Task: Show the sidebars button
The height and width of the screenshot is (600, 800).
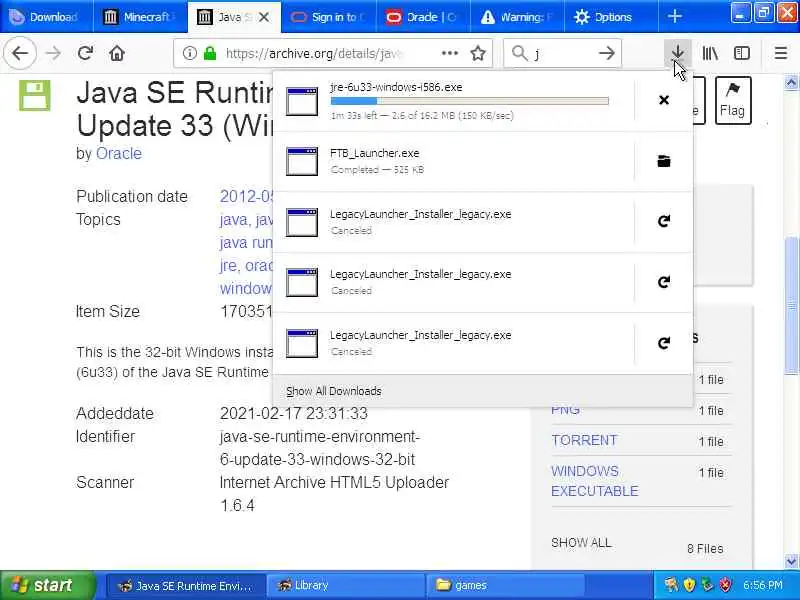Action: tap(742, 53)
